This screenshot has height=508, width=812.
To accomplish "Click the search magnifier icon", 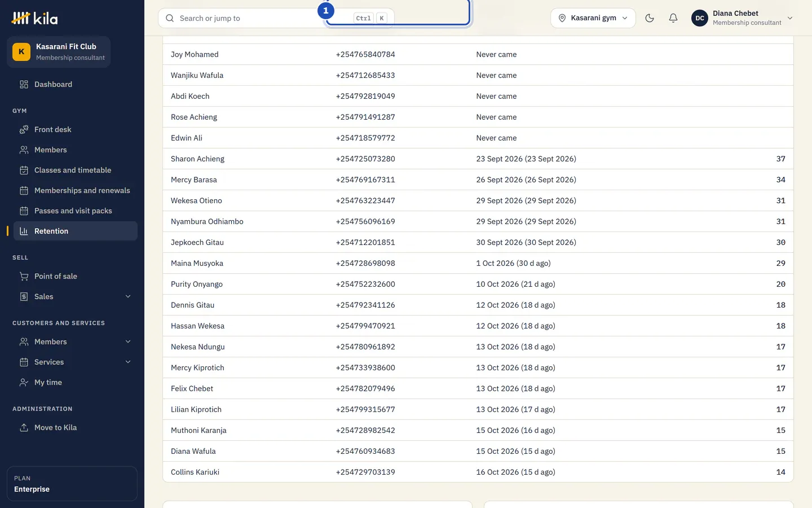I will click(170, 18).
